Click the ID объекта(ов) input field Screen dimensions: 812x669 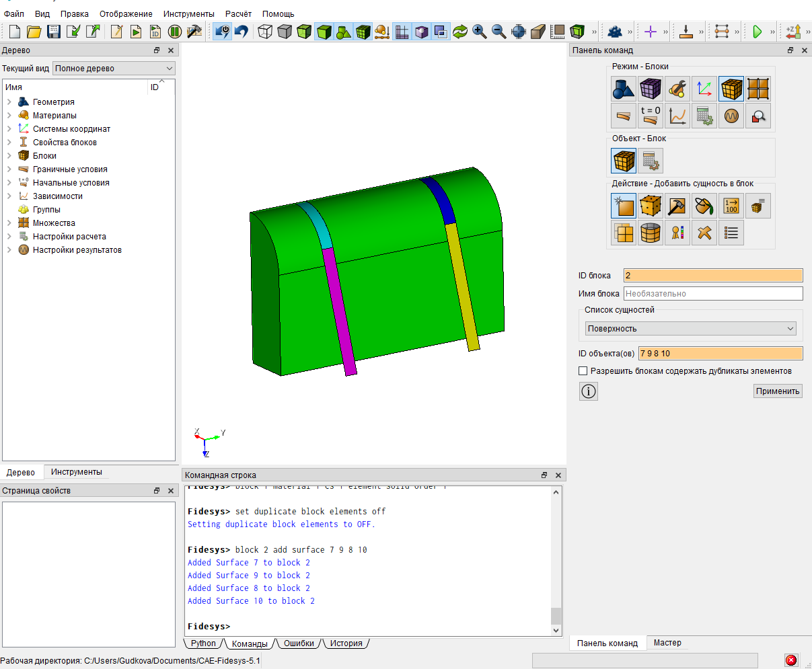tap(721, 354)
